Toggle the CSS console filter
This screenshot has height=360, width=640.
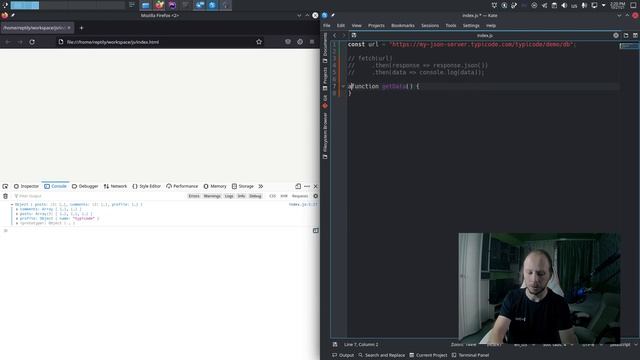[x=272, y=196]
